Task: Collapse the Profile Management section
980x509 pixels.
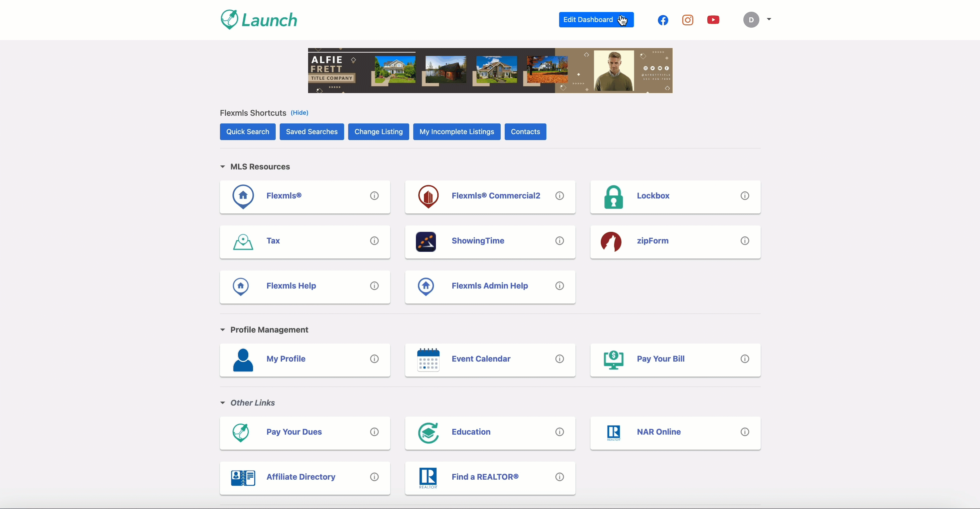Action: [x=223, y=330]
